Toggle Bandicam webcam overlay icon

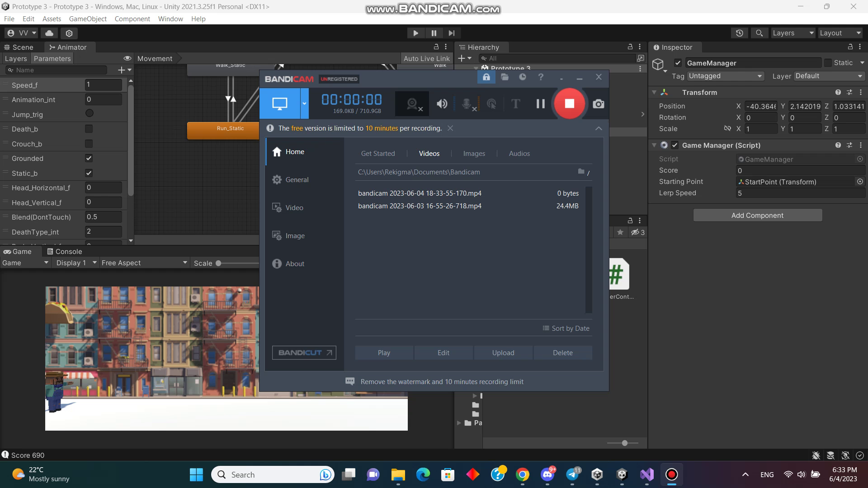click(412, 104)
